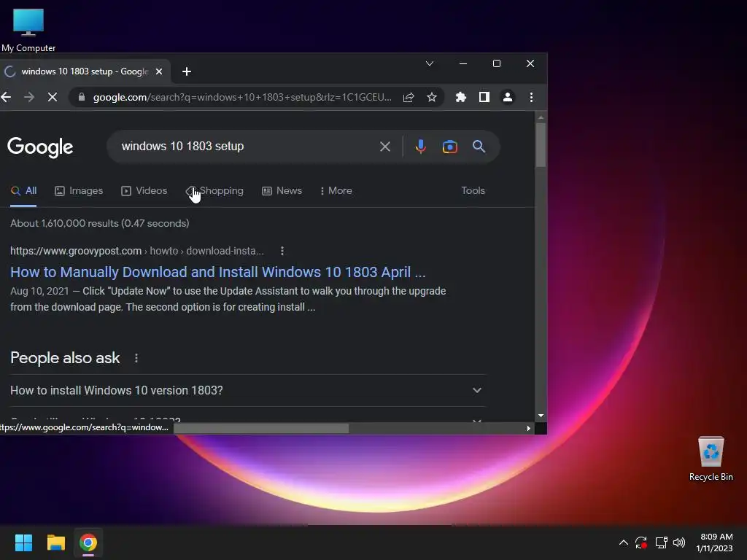Image resolution: width=747 pixels, height=560 pixels.
Task: Open How to Manually Download and Install link
Action: point(217,272)
